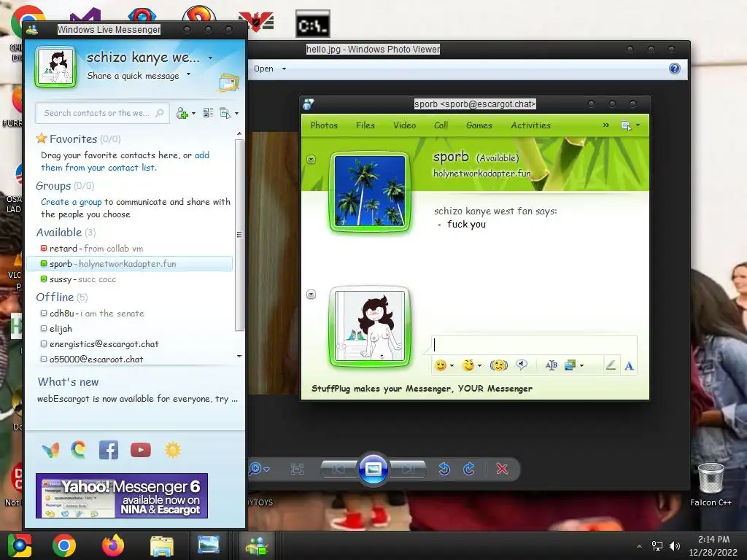Screen dimensions: 747x560
Task: Open the Files menu in chat
Action: (x=365, y=125)
